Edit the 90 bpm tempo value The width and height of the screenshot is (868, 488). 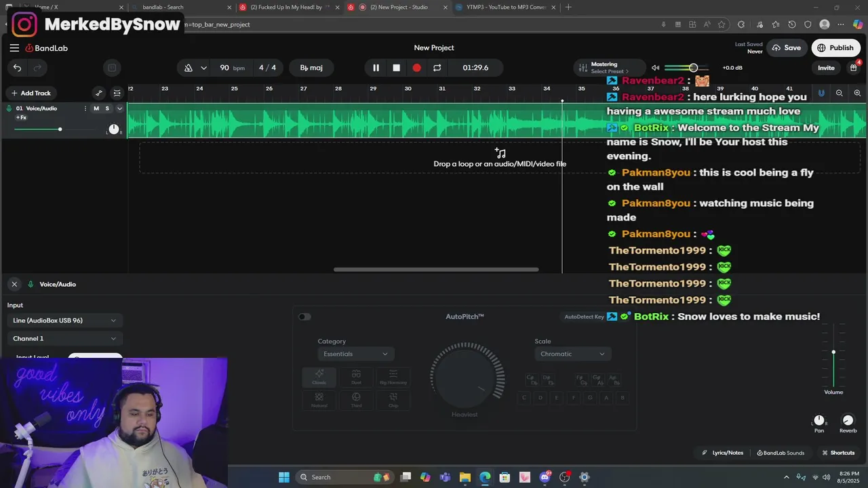[x=232, y=68]
